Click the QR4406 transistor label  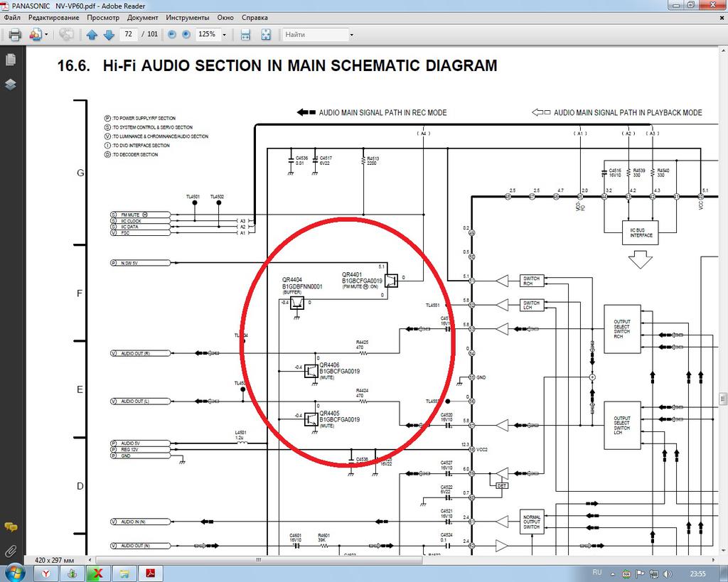click(x=329, y=365)
